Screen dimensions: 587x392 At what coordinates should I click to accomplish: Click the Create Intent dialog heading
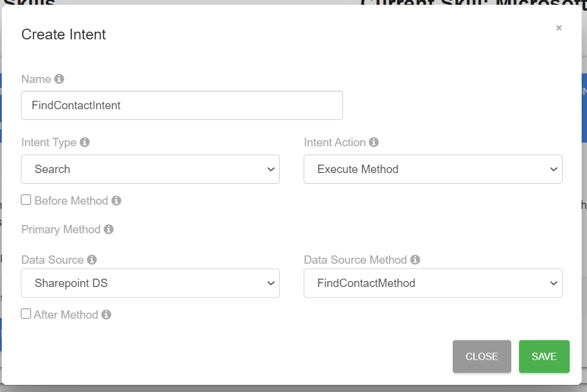point(64,35)
